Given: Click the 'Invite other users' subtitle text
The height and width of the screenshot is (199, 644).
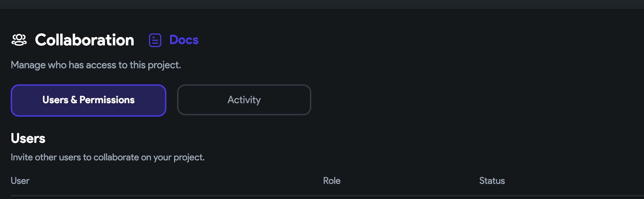Looking at the screenshot, I should tap(108, 157).
